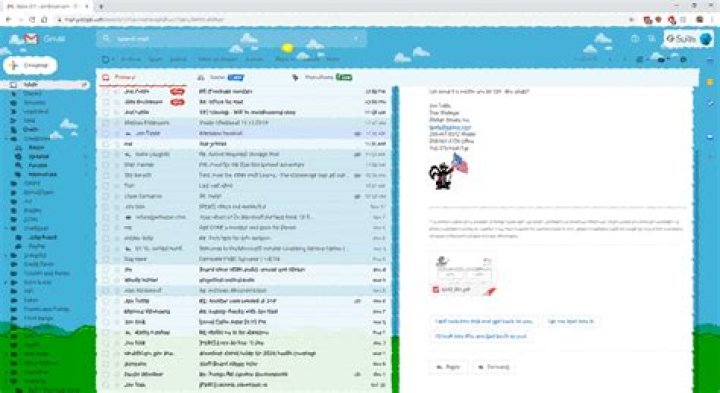The width and height of the screenshot is (720, 393).
Task: Open the Updates category in sidebar
Action: pos(39,157)
